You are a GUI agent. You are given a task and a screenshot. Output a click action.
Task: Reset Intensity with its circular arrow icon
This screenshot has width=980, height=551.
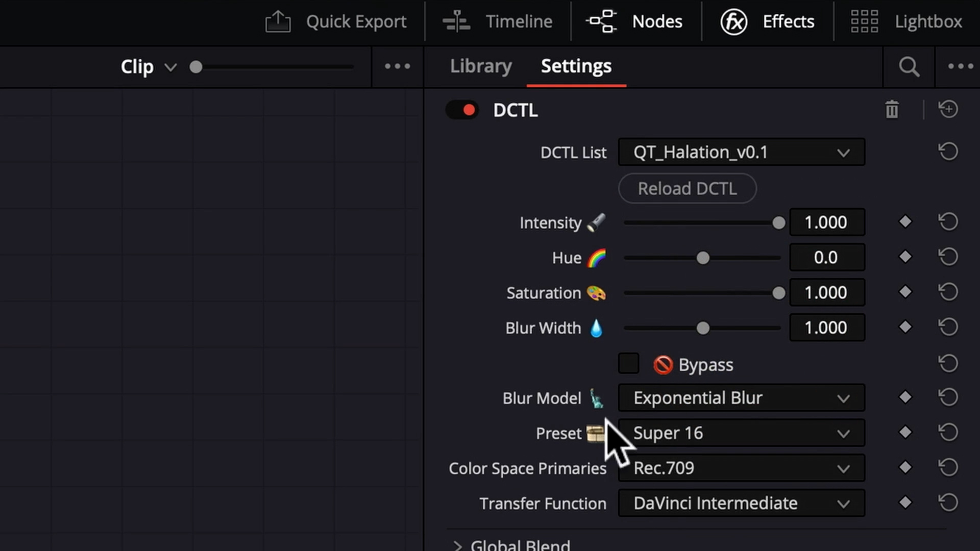(x=948, y=221)
